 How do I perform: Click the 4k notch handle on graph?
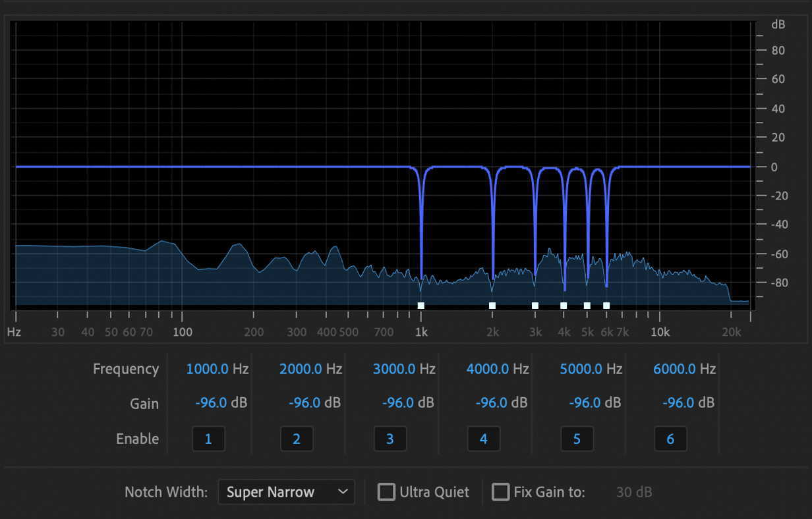point(564,306)
